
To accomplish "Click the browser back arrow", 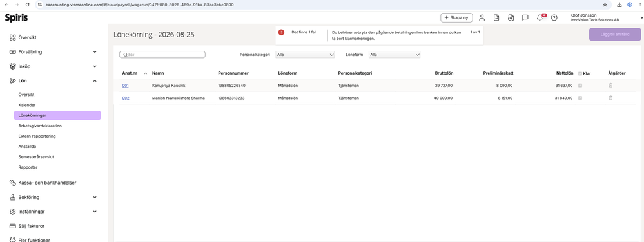I will pyautogui.click(x=6, y=5).
